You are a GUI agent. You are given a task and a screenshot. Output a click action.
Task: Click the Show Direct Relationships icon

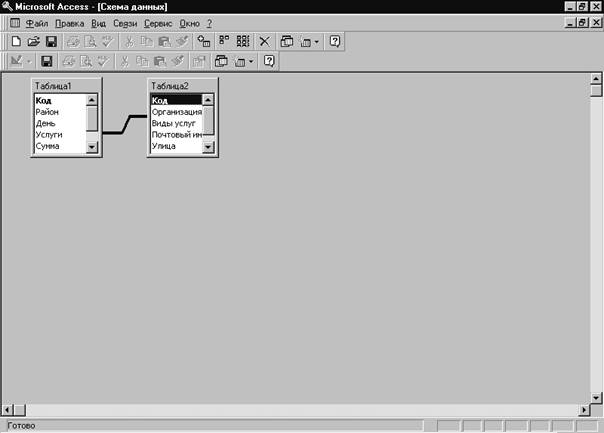click(224, 41)
